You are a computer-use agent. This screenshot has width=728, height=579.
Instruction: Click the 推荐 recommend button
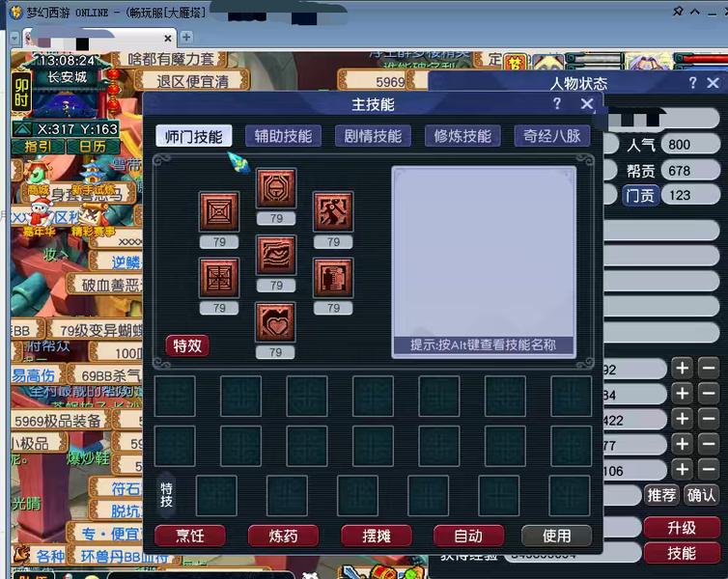(661, 495)
